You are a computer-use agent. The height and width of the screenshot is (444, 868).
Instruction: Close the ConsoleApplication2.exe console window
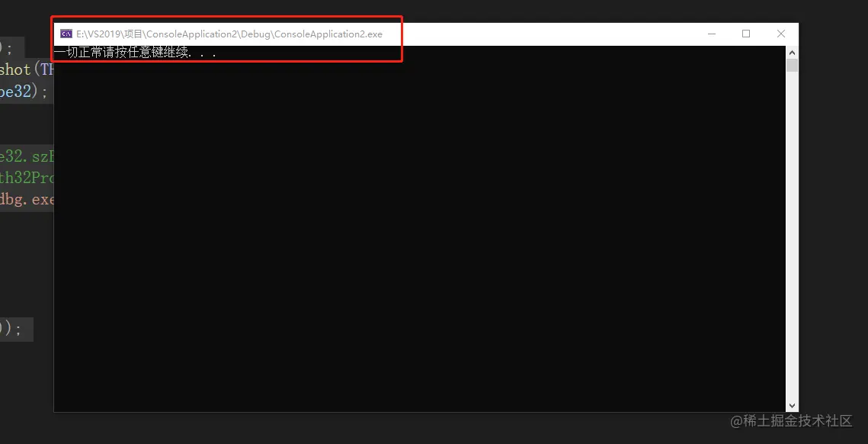(x=781, y=34)
